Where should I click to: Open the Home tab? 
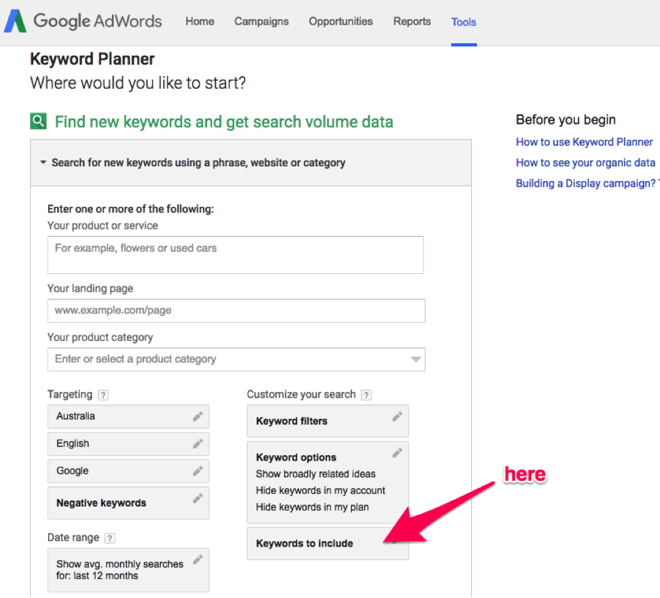tap(200, 21)
